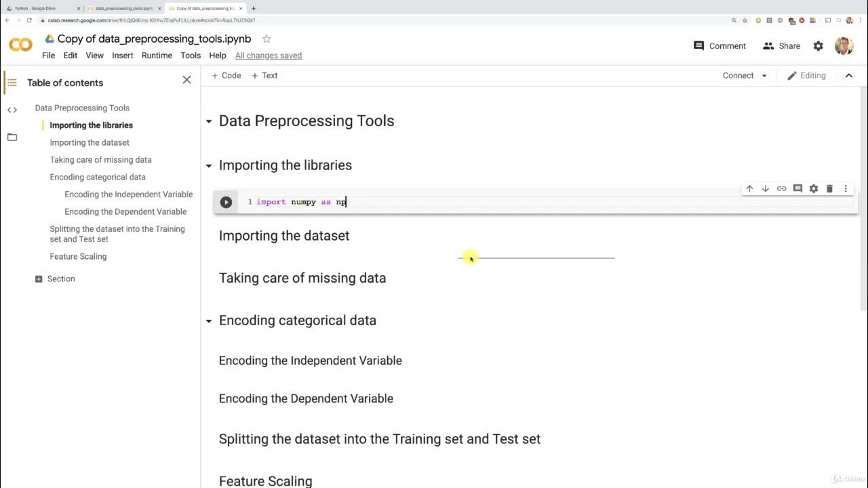
Task: Open the Files folder panel
Action: [x=12, y=137]
